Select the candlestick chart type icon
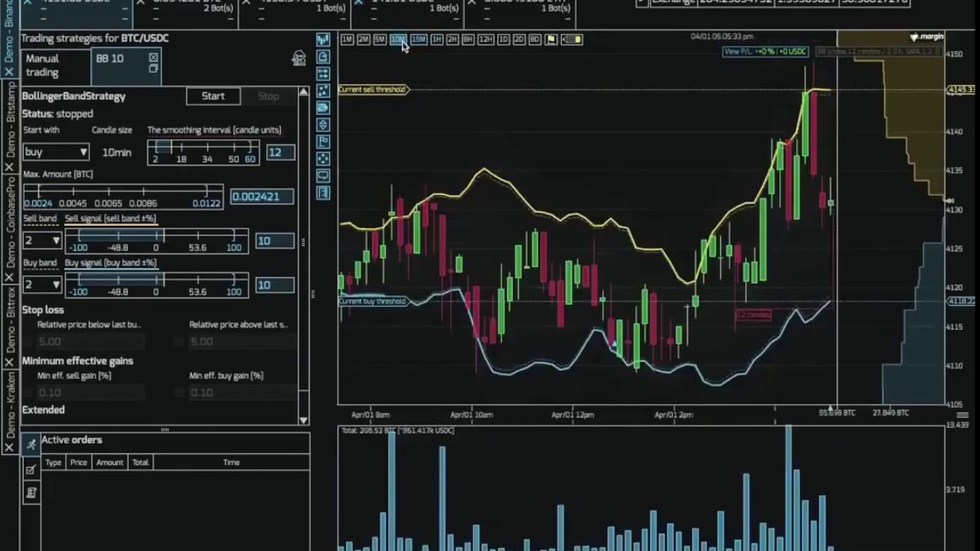This screenshot has width=980, height=551. click(323, 40)
